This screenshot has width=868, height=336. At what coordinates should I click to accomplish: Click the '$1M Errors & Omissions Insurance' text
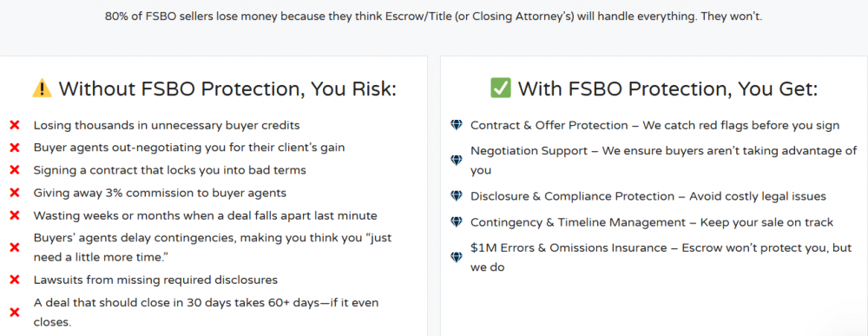click(x=569, y=248)
